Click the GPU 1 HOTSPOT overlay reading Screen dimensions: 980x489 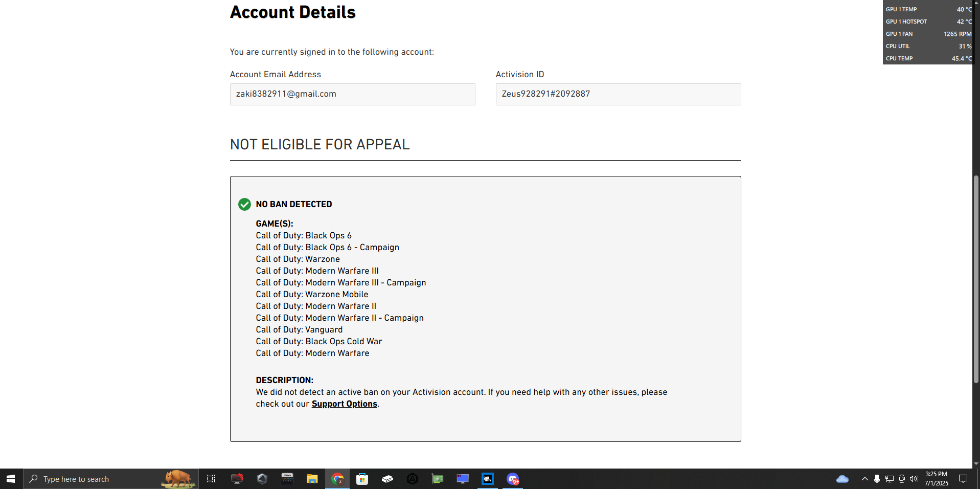[928, 21]
